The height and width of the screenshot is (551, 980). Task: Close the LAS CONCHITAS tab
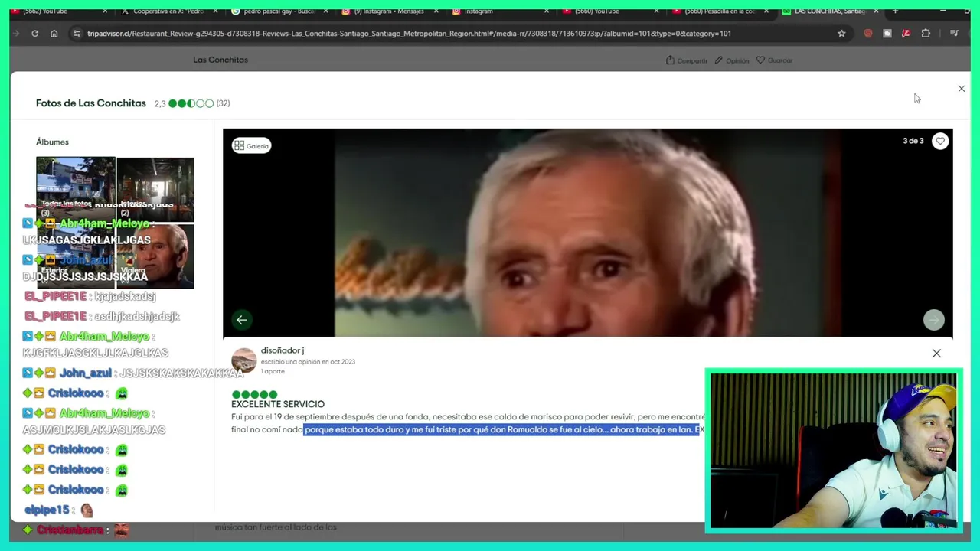(876, 11)
